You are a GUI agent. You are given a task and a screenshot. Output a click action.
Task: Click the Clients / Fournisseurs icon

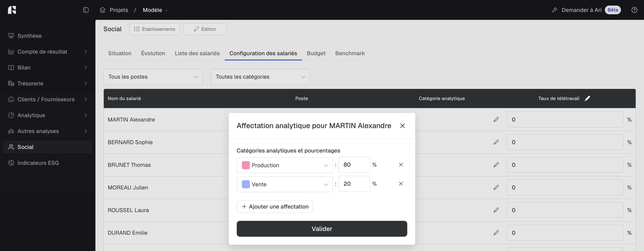(11, 99)
